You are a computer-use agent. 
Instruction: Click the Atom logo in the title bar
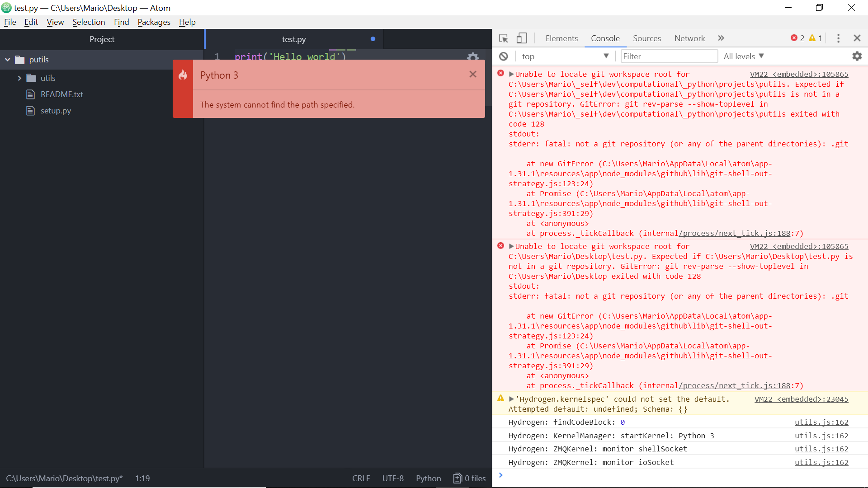(x=6, y=8)
